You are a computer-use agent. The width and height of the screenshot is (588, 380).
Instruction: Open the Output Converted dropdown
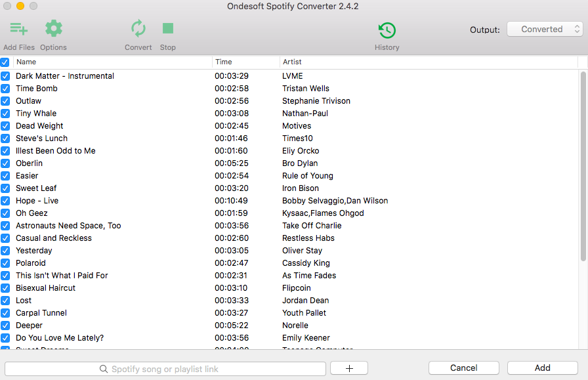point(545,30)
